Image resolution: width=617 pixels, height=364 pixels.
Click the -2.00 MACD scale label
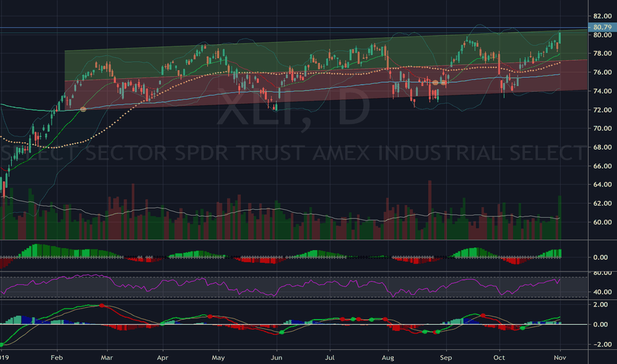coord(602,344)
